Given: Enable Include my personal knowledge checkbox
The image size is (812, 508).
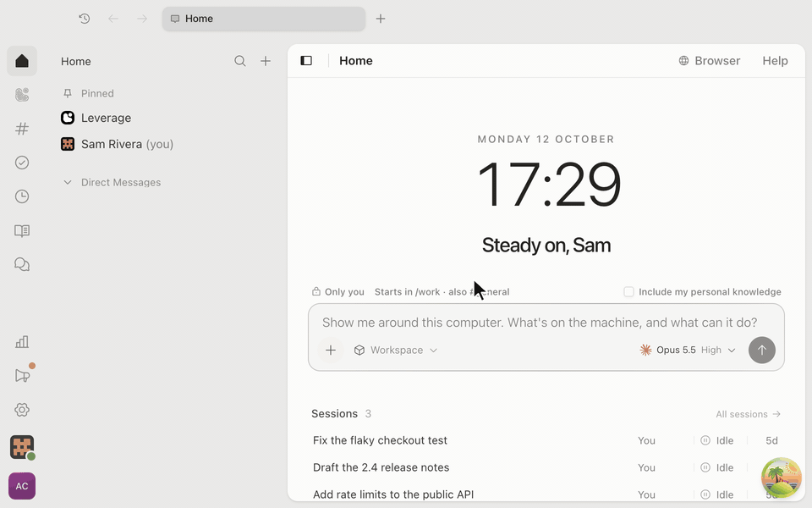Looking at the screenshot, I should (x=628, y=292).
